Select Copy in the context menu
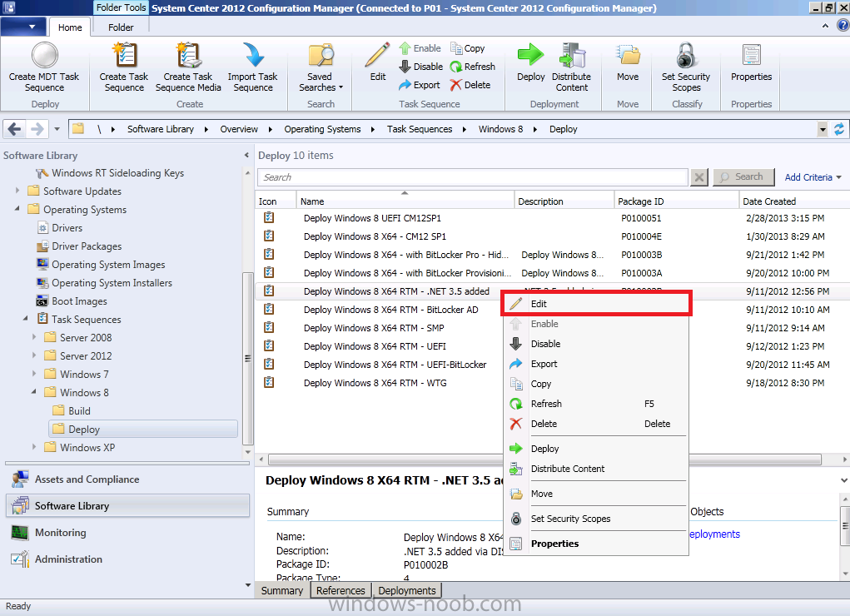 click(596, 384)
